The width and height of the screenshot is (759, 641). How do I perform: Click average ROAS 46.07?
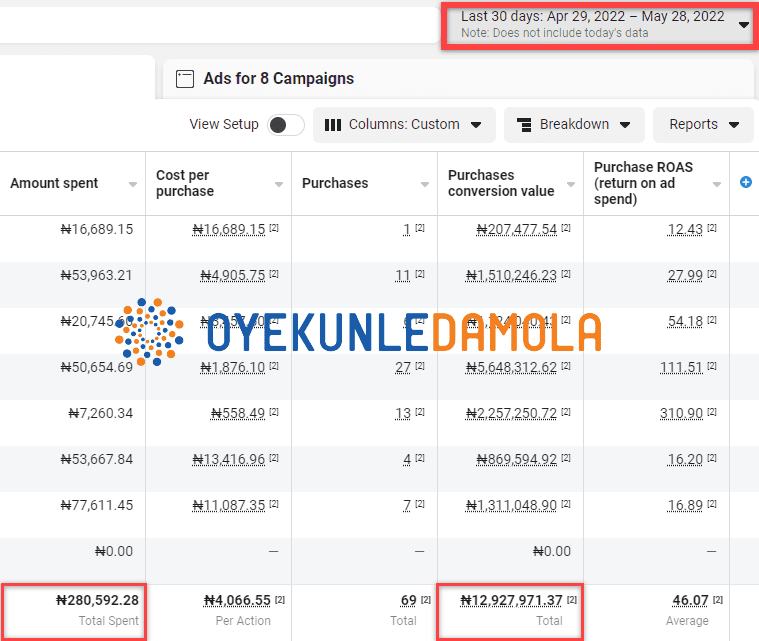tap(691, 600)
